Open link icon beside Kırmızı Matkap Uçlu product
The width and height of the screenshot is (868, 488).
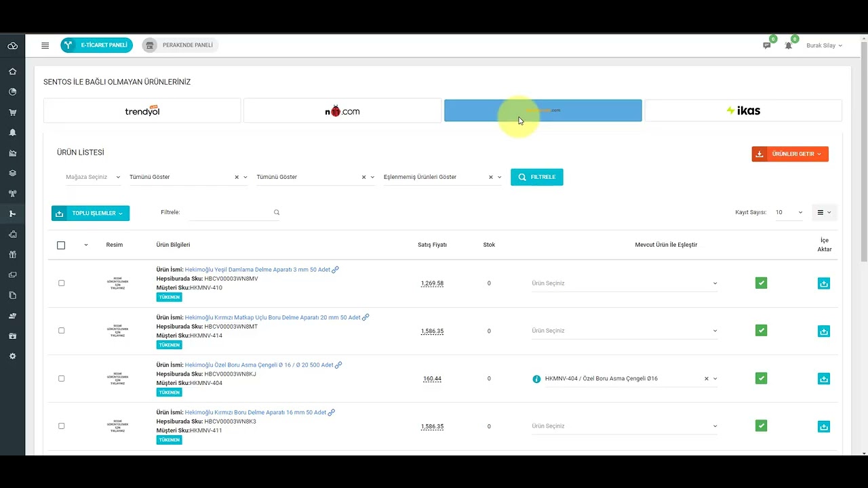366,317
